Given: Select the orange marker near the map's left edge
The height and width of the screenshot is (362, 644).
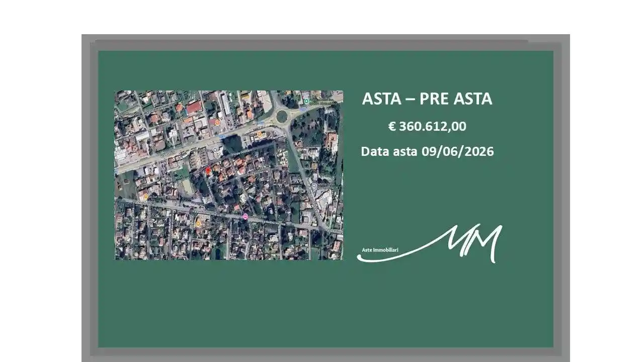Looking at the screenshot, I should [146, 197].
